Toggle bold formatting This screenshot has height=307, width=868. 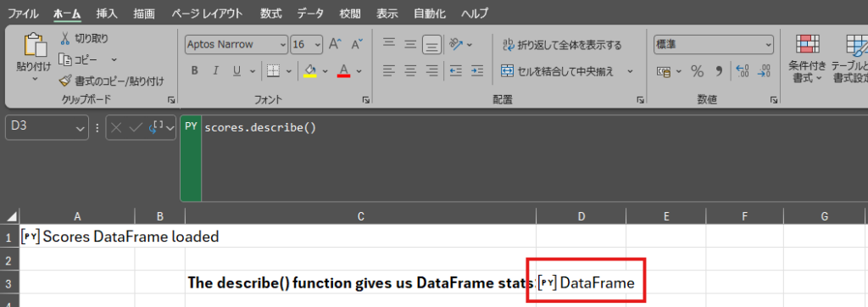coord(194,70)
